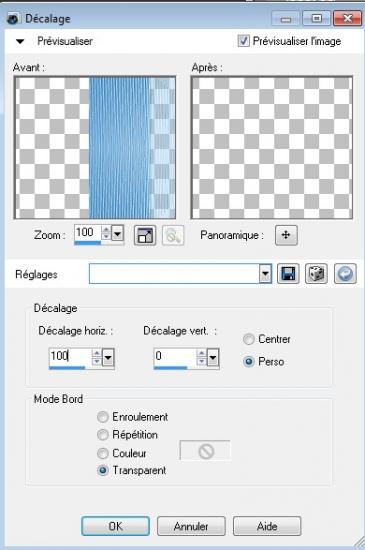Click the fit-to-window zoom icon
The width and height of the screenshot is (365, 550).
(145, 235)
